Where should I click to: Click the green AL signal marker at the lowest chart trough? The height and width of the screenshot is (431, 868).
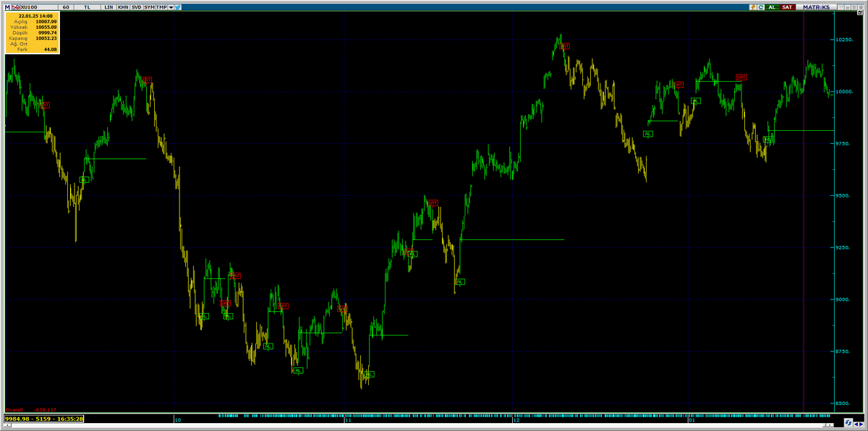370,374
